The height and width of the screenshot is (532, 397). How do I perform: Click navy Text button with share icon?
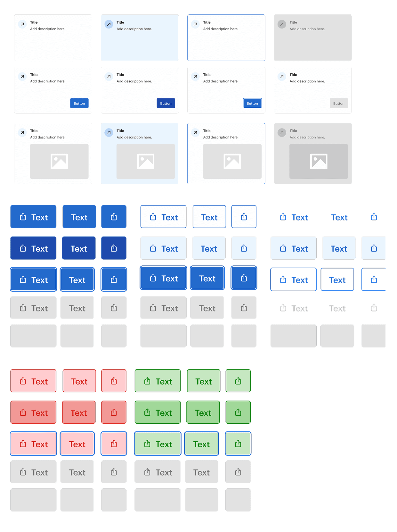(x=33, y=248)
